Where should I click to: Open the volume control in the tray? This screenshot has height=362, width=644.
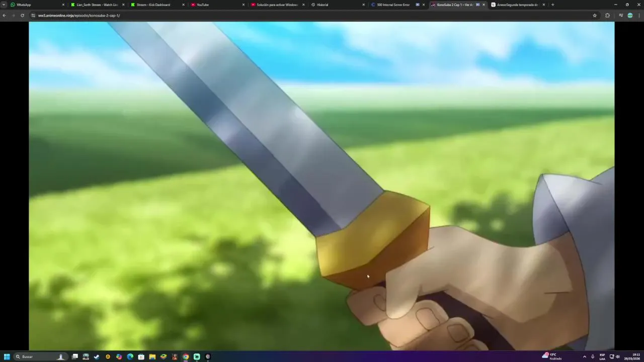[618, 356]
